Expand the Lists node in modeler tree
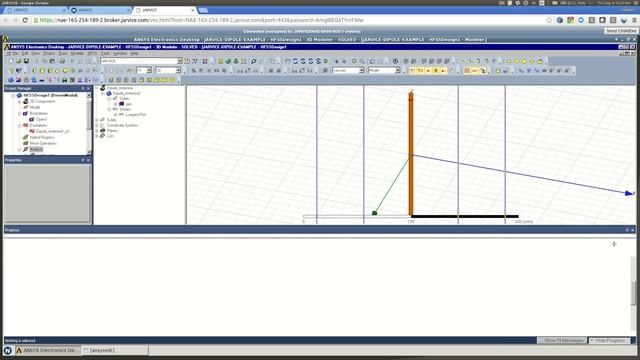Image resolution: width=640 pixels, height=360 pixels. tap(97, 136)
